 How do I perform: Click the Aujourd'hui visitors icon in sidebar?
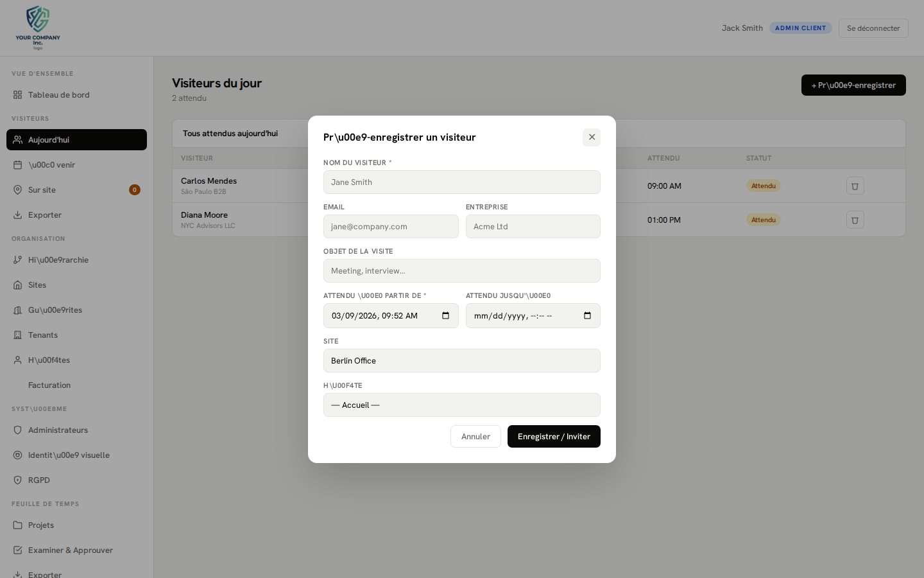18,139
